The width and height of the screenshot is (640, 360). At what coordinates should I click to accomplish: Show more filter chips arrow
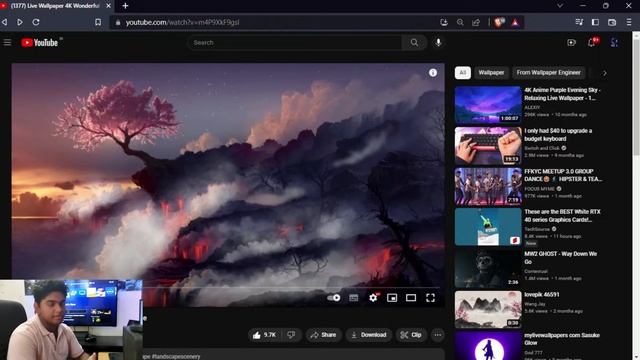[x=605, y=73]
